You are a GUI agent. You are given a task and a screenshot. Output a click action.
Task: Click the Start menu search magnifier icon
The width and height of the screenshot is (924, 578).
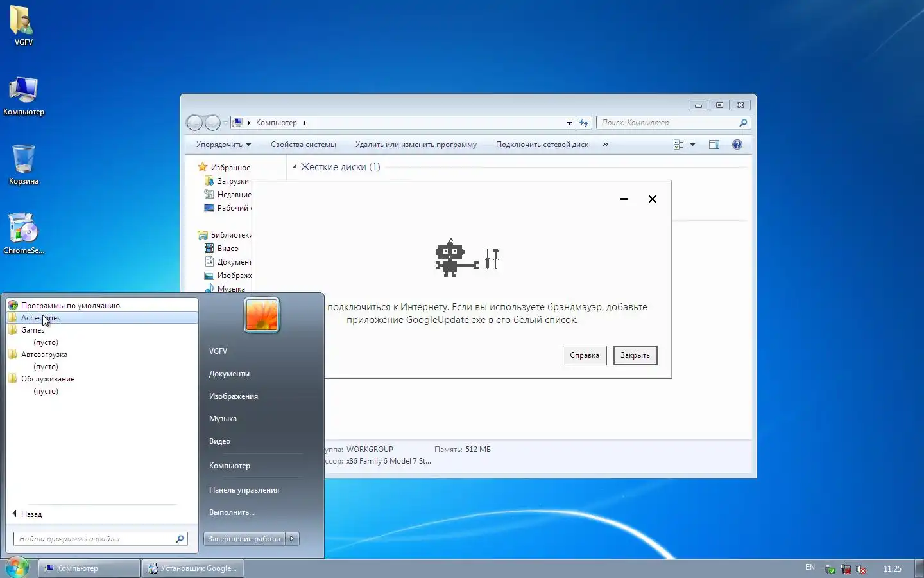(180, 539)
